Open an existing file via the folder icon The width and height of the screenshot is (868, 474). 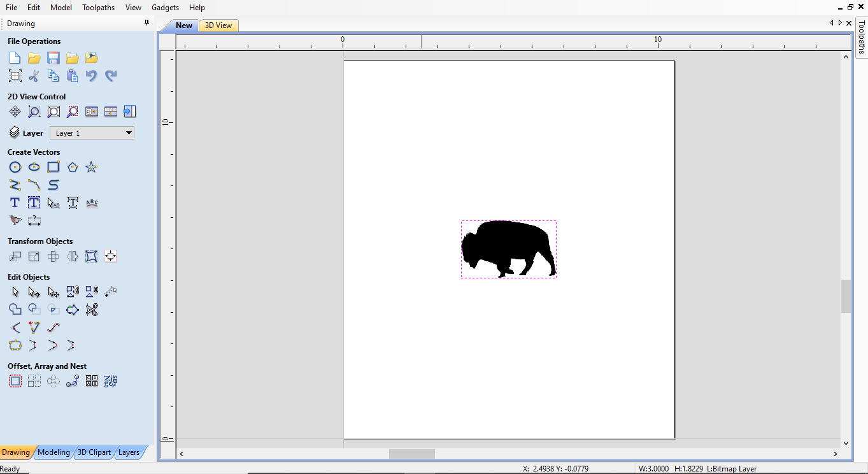(x=34, y=58)
